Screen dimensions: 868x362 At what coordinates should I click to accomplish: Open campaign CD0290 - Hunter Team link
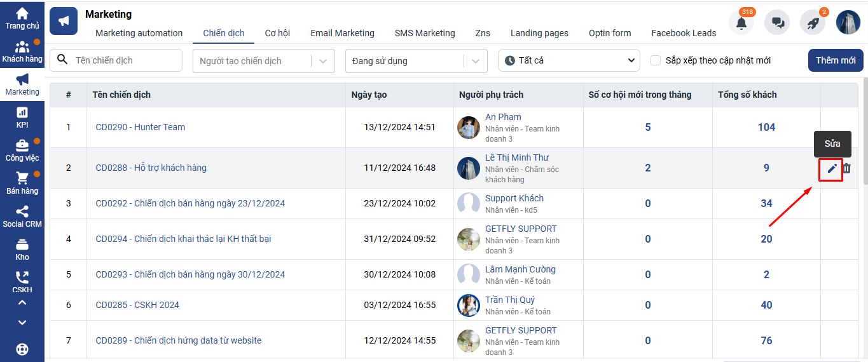click(141, 127)
